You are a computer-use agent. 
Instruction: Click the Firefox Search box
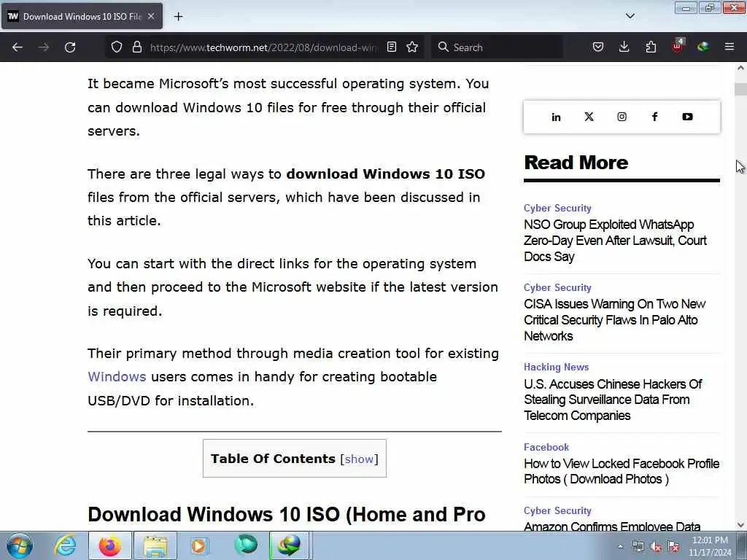[x=497, y=47]
